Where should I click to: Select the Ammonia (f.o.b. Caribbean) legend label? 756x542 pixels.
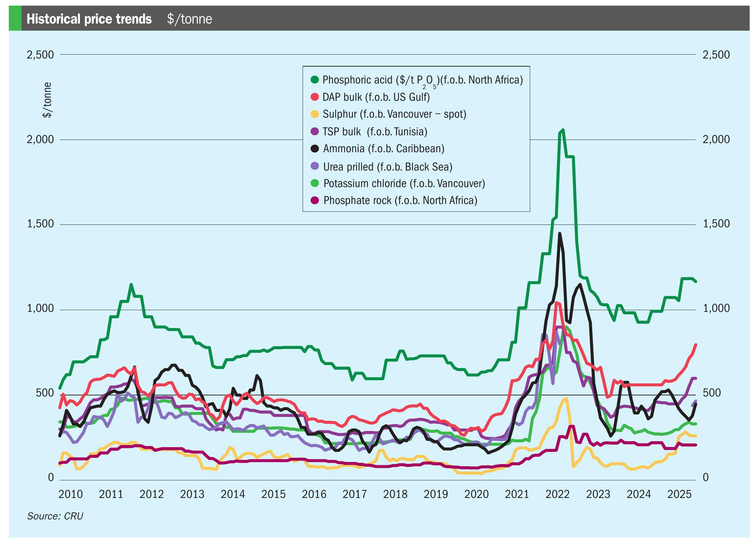point(384,149)
